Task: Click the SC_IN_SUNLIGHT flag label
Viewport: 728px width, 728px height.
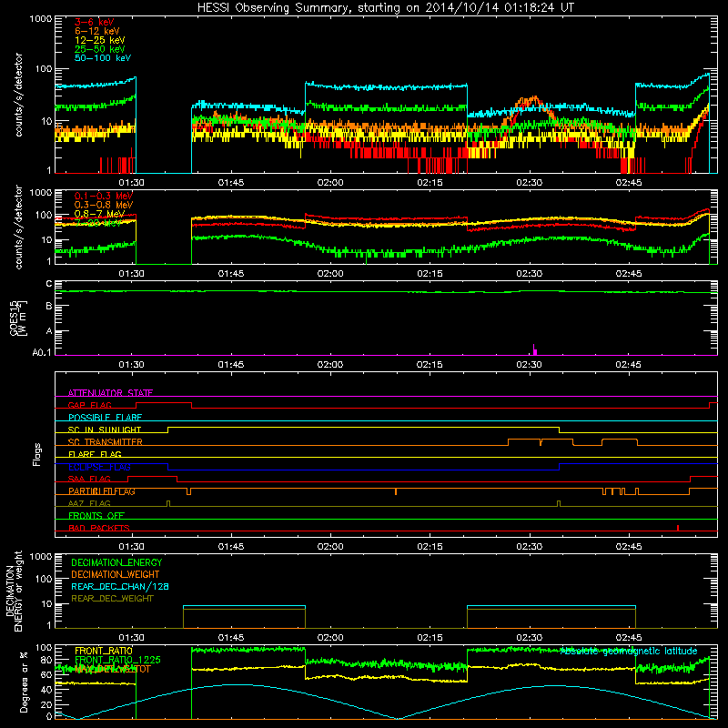Action: click(x=105, y=430)
